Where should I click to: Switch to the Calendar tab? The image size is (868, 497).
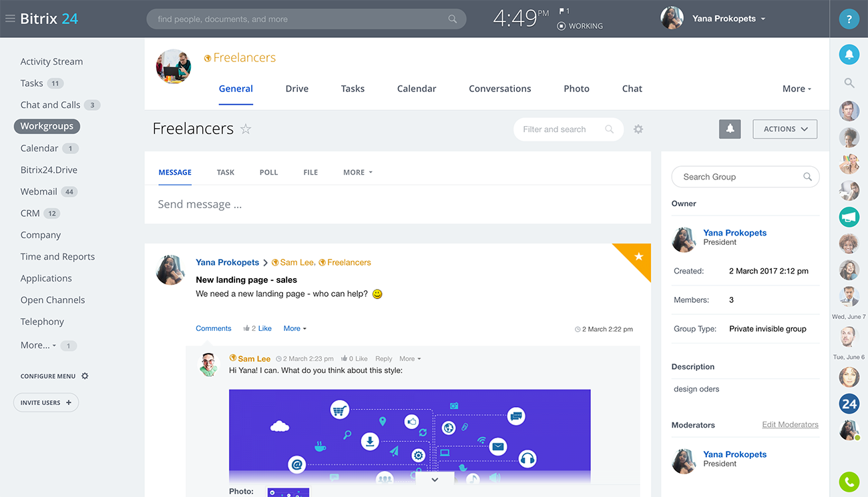point(416,89)
